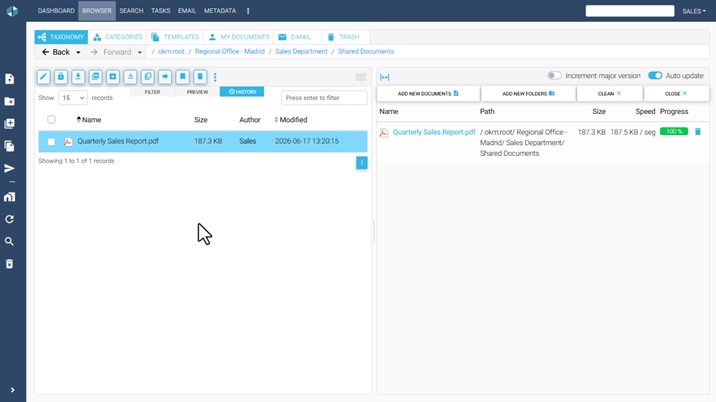Delete Quarterly Sales Report upload entry
Viewport: 716px width, 402px height.
point(698,132)
